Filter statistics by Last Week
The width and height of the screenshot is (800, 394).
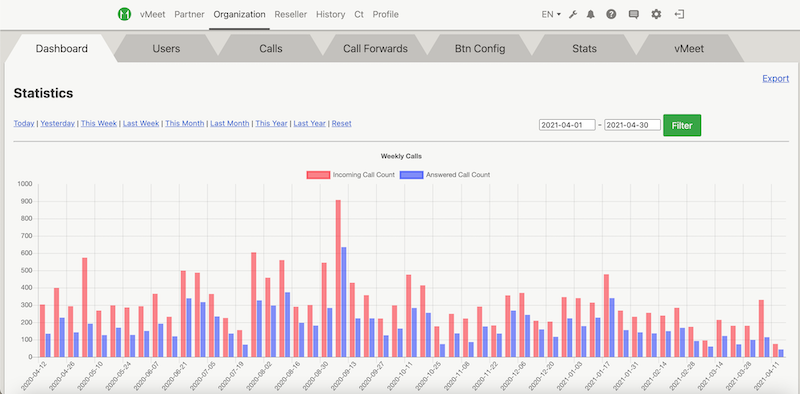click(x=141, y=124)
